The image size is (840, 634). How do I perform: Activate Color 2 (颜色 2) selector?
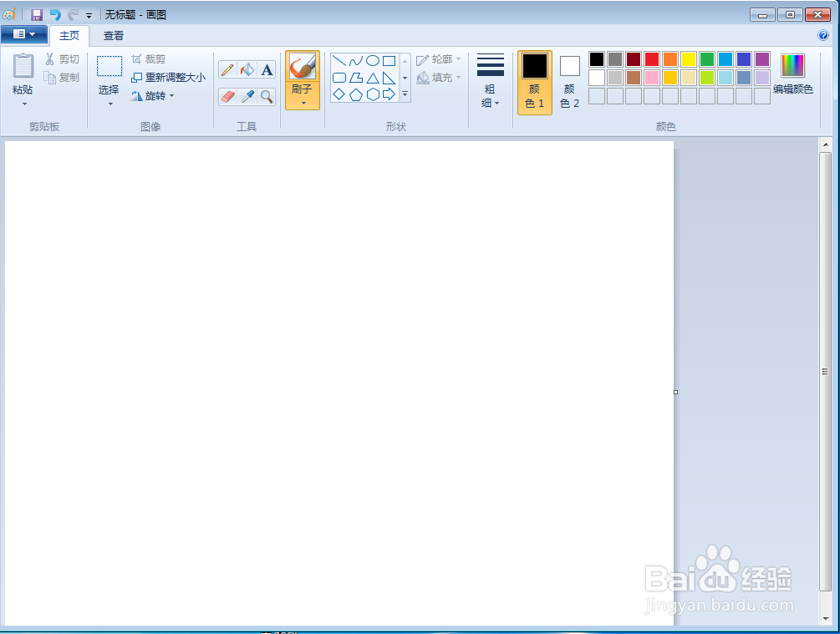coord(569,83)
